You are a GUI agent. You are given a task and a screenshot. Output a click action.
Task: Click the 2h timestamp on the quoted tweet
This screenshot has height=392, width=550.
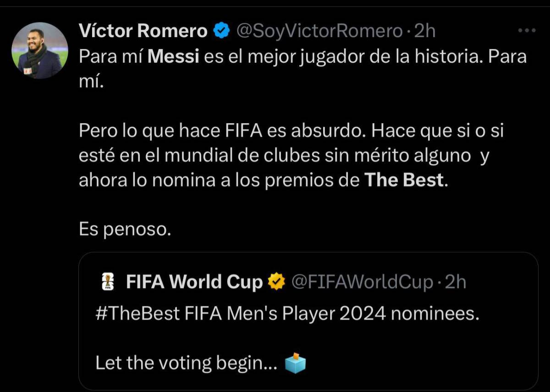(456, 282)
